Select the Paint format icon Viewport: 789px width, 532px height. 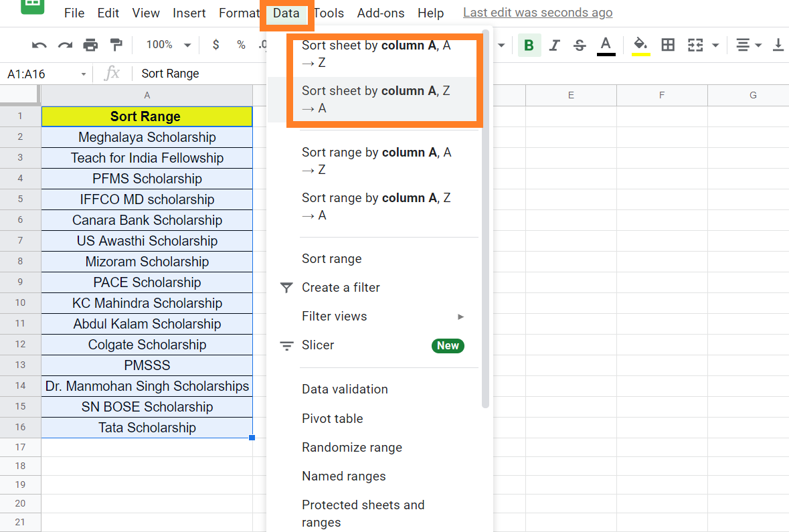[116, 46]
